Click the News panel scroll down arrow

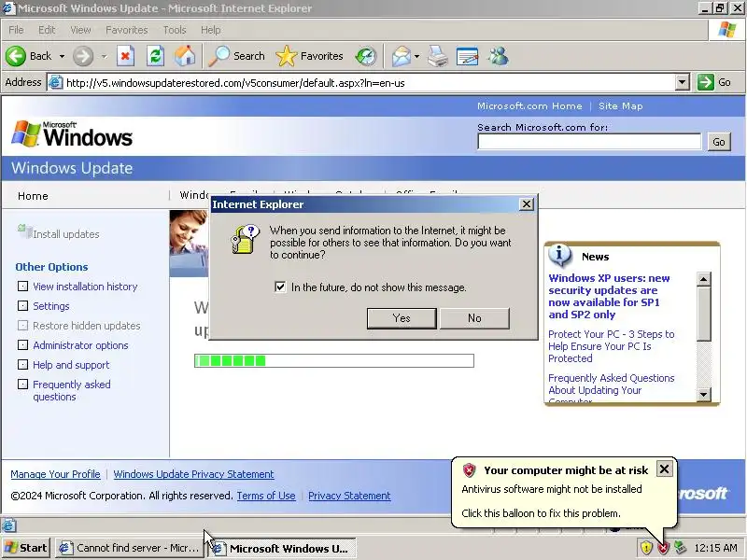(x=704, y=394)
